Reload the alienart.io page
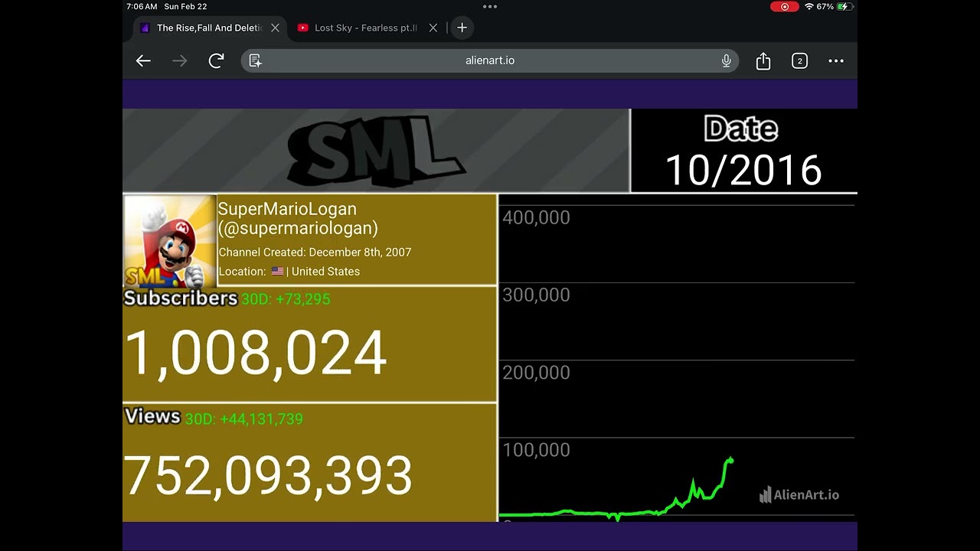 217,60
